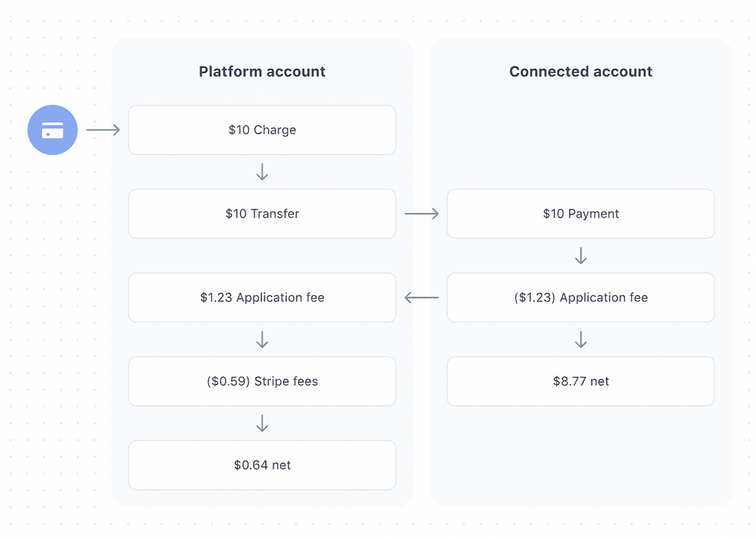Click the arrow from Transfer to Payment

coord(422,214)
